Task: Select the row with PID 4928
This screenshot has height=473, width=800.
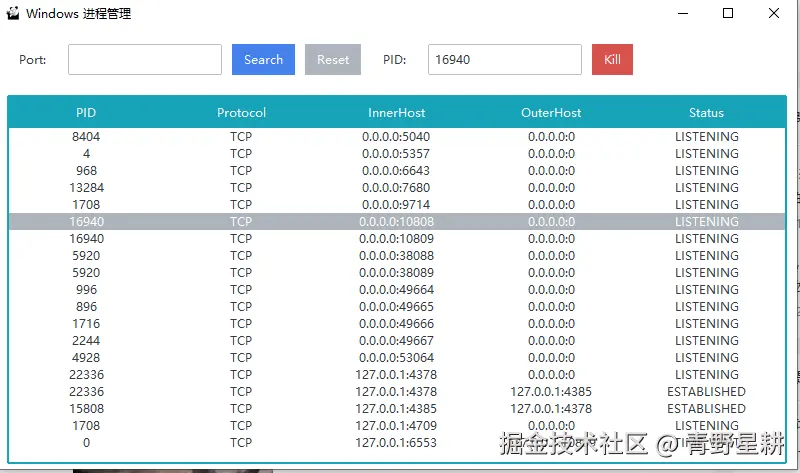Action: pos(397,358)
